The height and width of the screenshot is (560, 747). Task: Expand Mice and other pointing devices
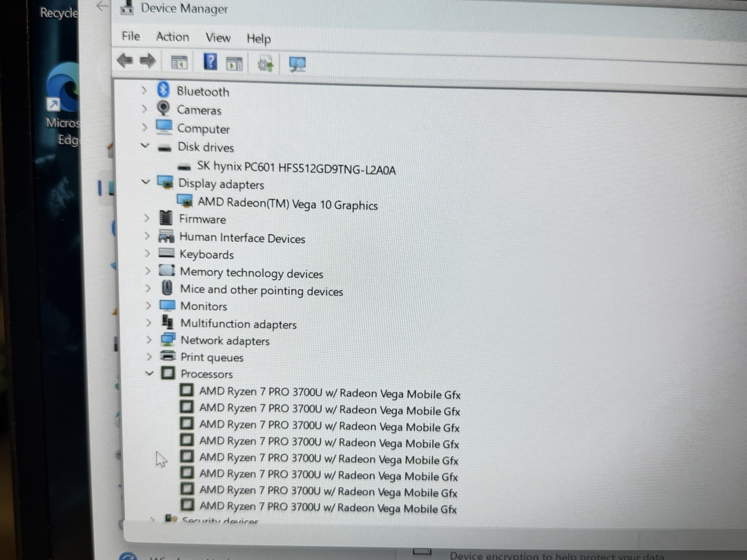148,288
